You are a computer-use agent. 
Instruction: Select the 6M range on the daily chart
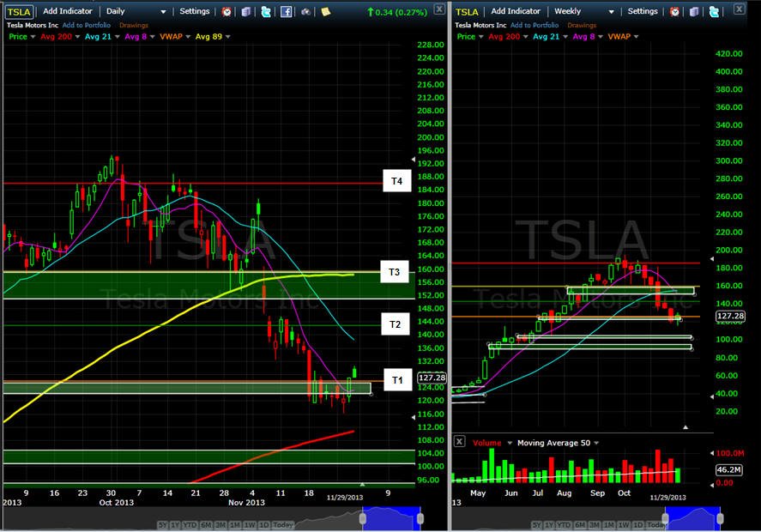(206, 525)
